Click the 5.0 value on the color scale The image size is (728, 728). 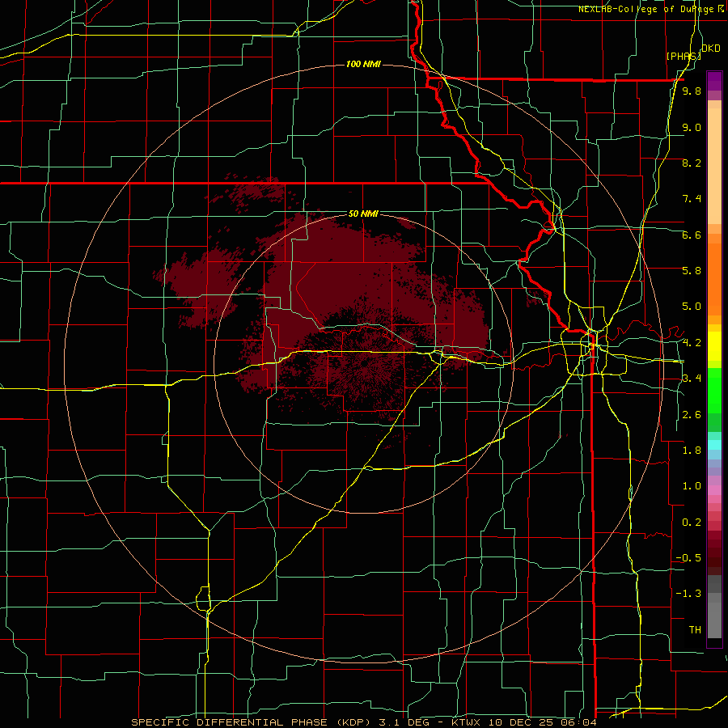692,307
